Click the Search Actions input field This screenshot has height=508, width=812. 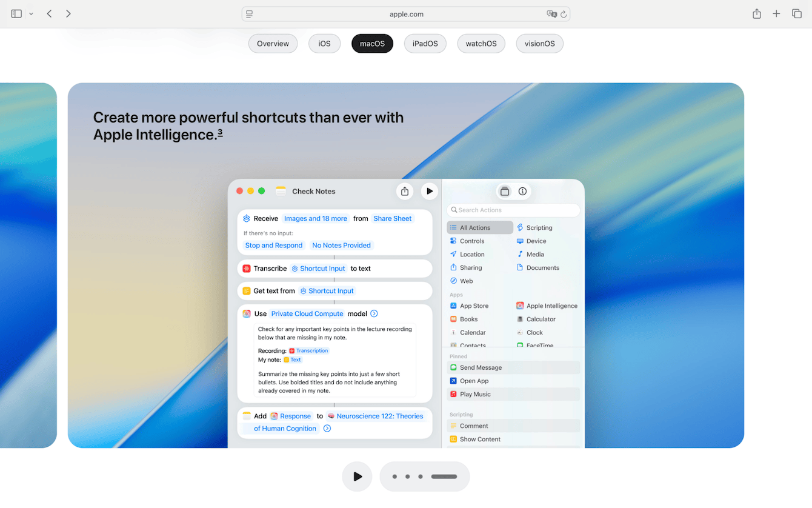pyautogui.click(x=513, y=210)
